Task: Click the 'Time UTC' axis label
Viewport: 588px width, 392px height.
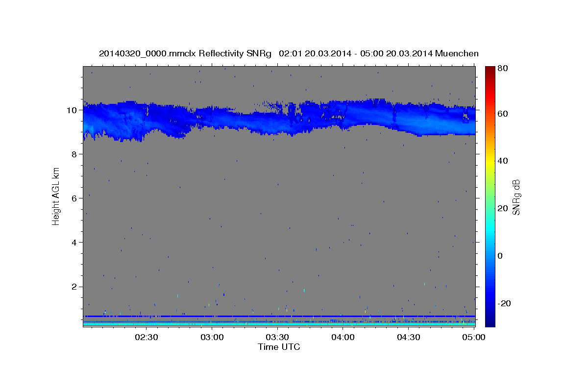Action: pos(279,347)
